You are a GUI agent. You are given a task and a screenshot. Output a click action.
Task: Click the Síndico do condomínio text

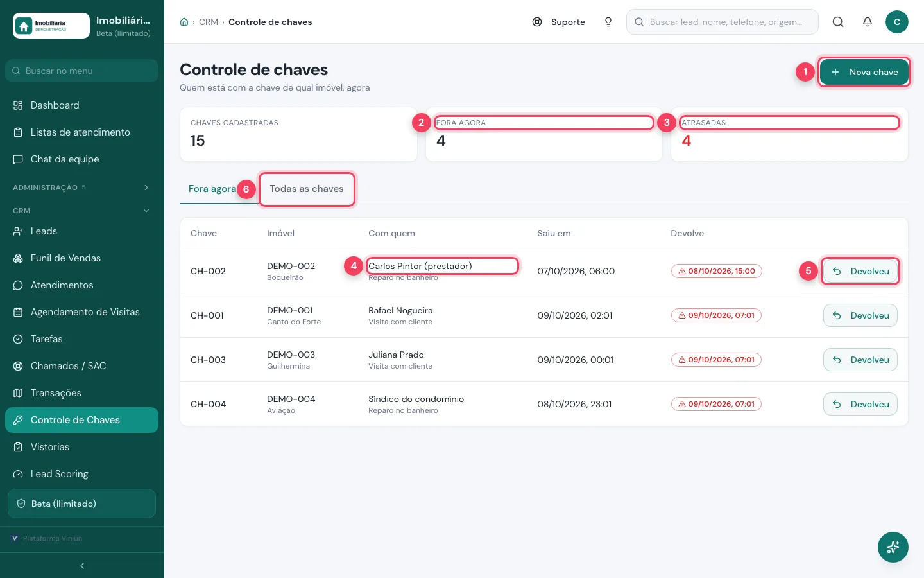(416, 399)
